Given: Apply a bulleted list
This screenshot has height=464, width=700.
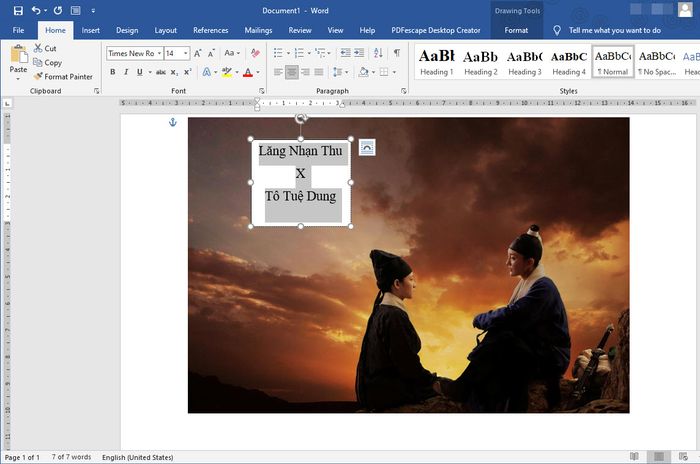Looking at the screenshot, I should click(278, 53).
